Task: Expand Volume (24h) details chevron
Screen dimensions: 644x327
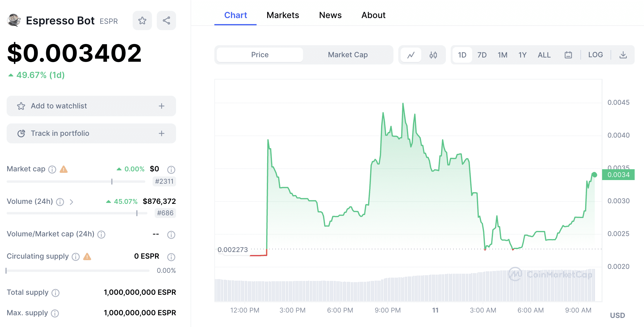Action: click(x=71, y=202)
